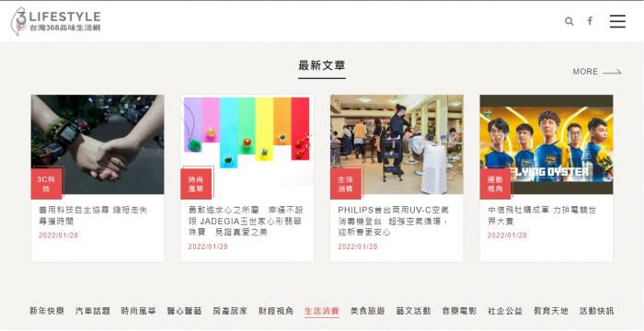Viewport: 644px width, 331px height.
Task: Select the 時尚風華 red category tag
Action: pyautogui.click(x=196, y=184)
